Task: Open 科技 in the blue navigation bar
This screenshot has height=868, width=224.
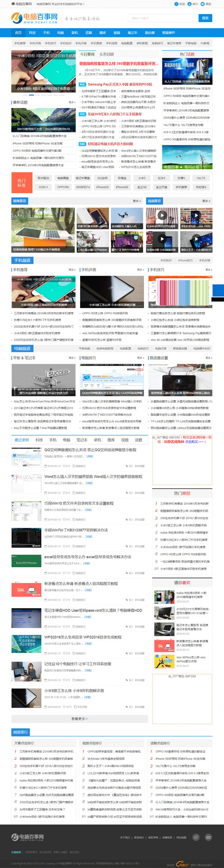Action: [x=32, y=33]
